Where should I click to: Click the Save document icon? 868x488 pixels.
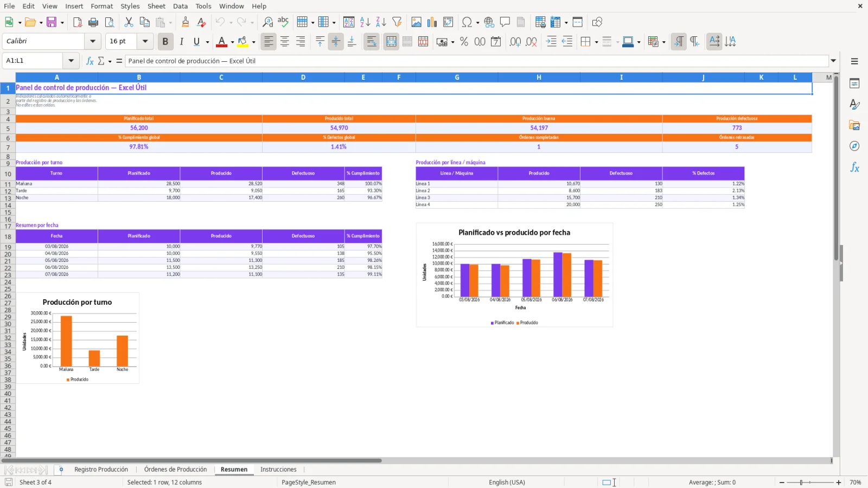tap(52, 22)
